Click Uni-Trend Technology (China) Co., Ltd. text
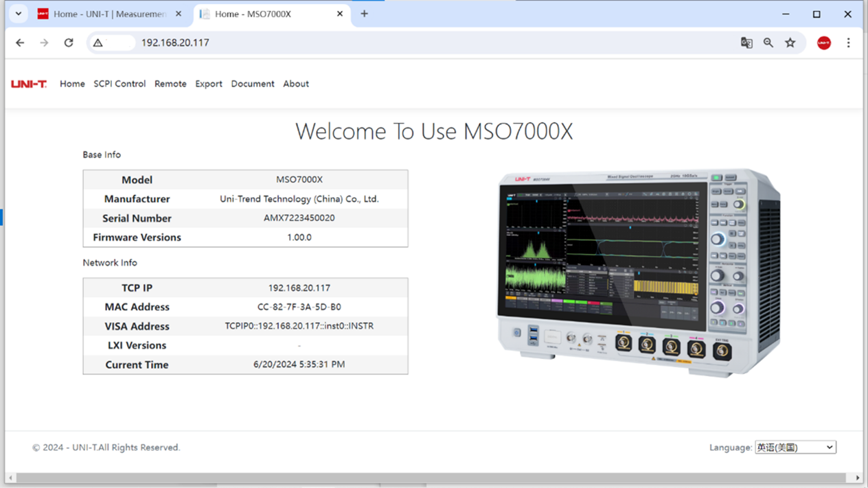Screen dimensions: 868x488 pyautogui.click(x=299, y=199)
